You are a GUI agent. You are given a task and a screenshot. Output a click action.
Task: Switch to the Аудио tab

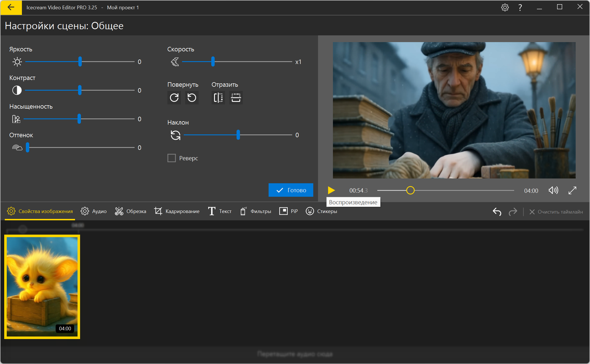[94, 211]
